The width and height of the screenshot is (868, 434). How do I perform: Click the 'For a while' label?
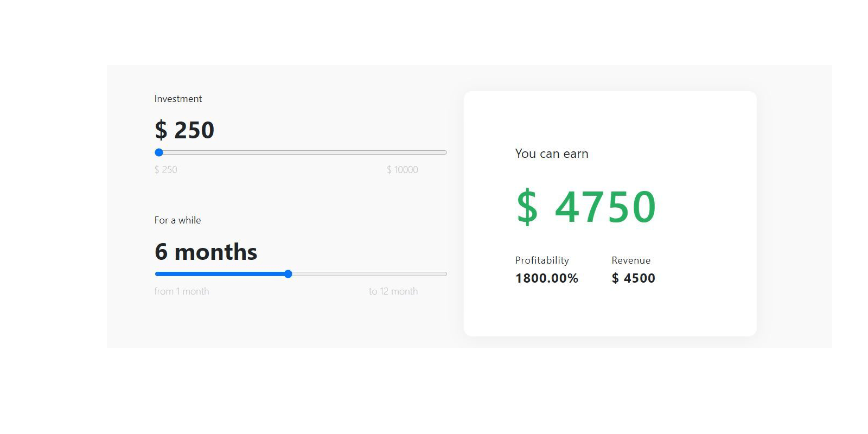coord(177,220)
